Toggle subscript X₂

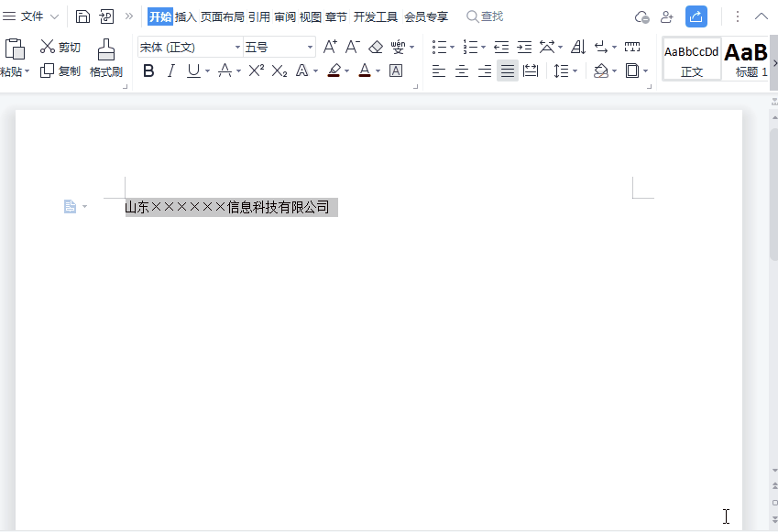[279, 71]
